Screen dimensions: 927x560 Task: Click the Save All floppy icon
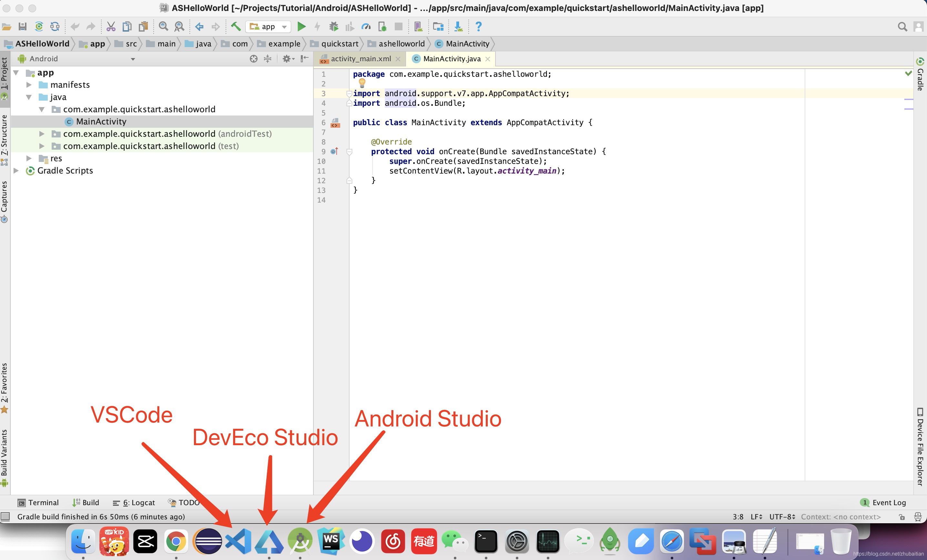[x=23, y=27]
